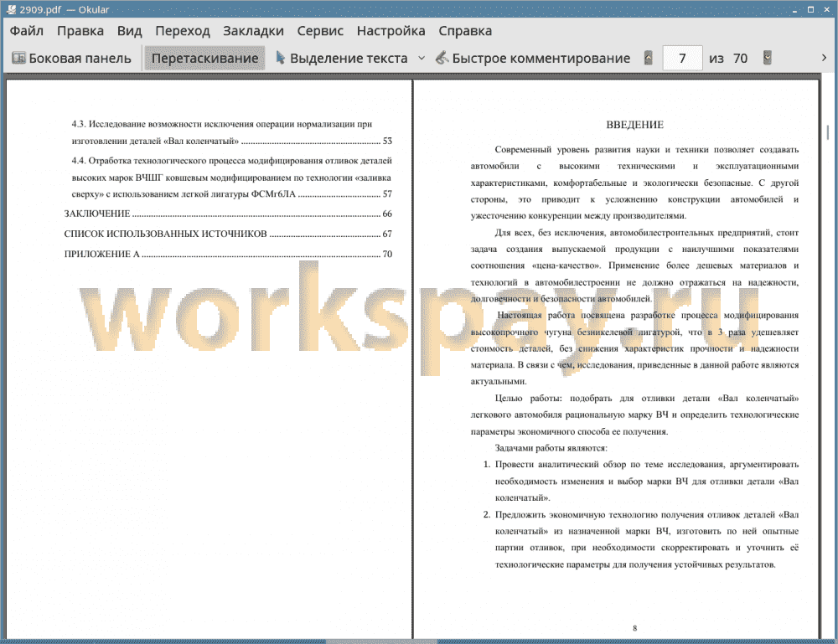Click list item 1 Провести аналитический обзор
This screenshot has height=644, width=838.
[x=641, y=482]
